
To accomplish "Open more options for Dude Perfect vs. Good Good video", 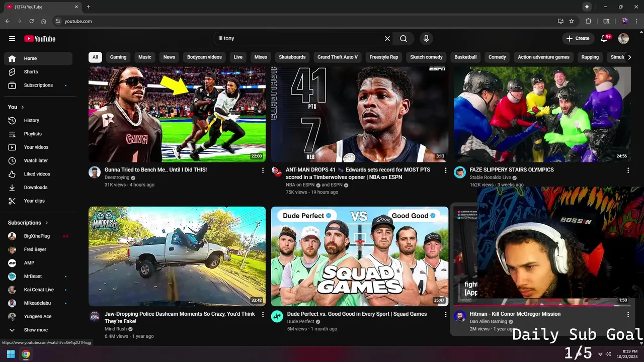I will pyautogui.click(x=445, y=314).
